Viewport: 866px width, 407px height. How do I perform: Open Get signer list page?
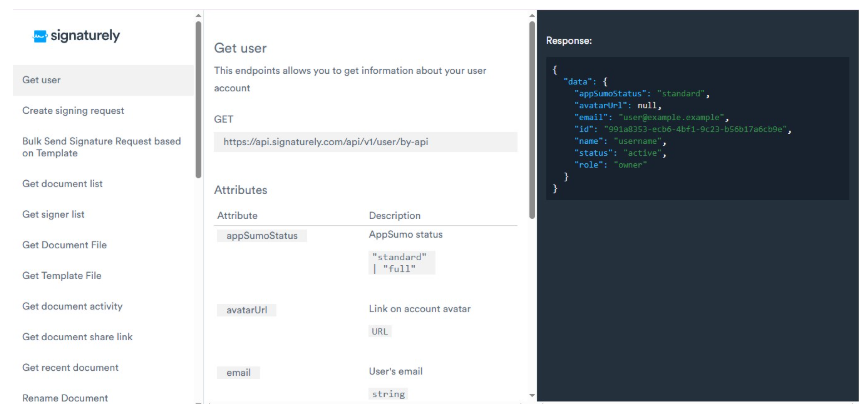point(53,214)
